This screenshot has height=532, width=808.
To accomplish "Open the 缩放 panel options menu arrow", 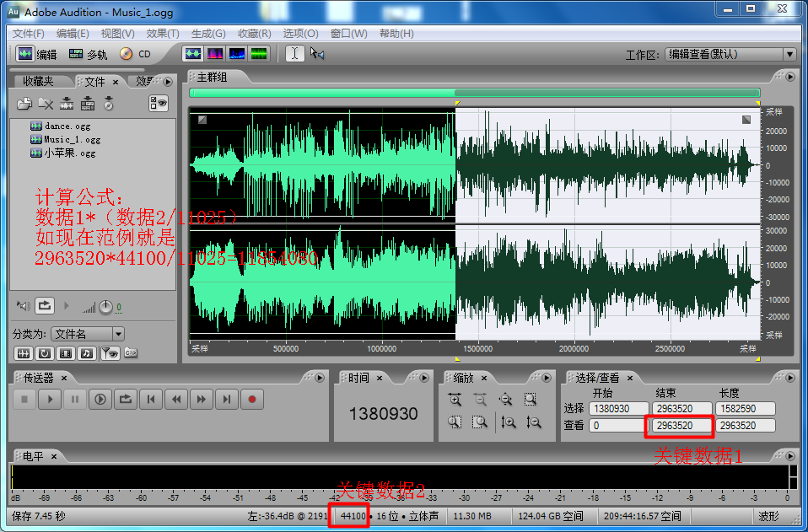I will [x=547, y=378].
